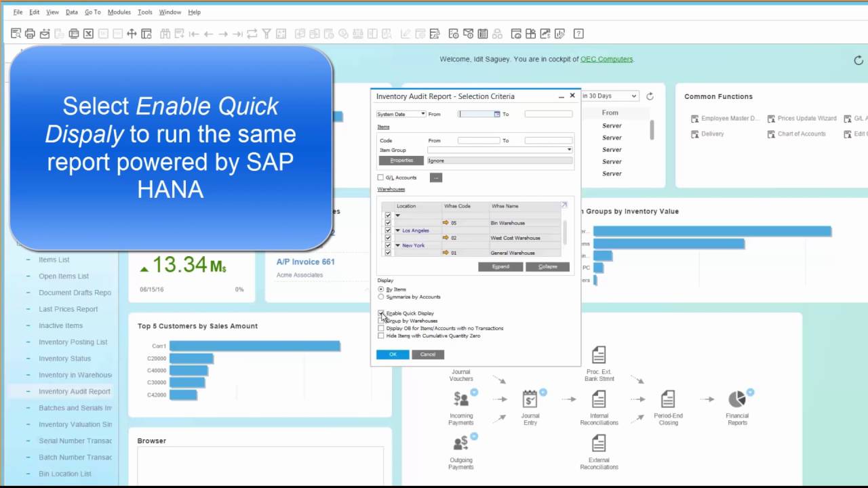Click the External Reconciliations workflow icon
Screen dimensions: 868x488
click(599, 443)
